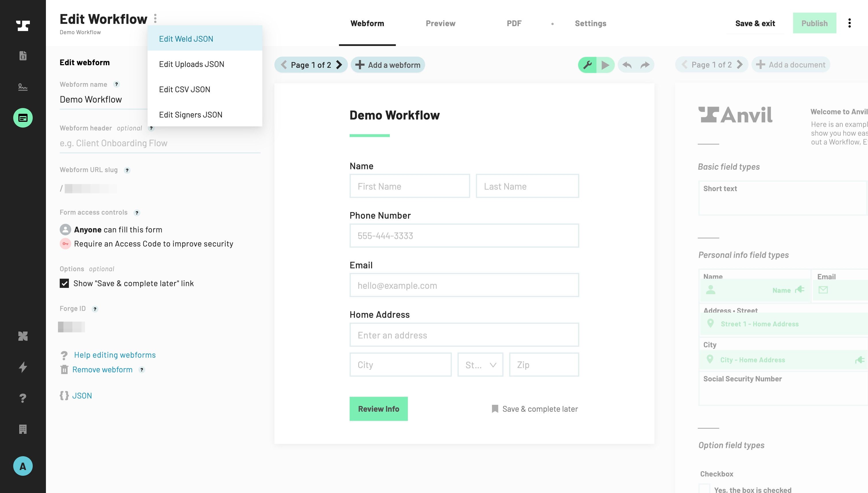Click Anyone can fill this form
868x493 pixels.
(118, 230)
